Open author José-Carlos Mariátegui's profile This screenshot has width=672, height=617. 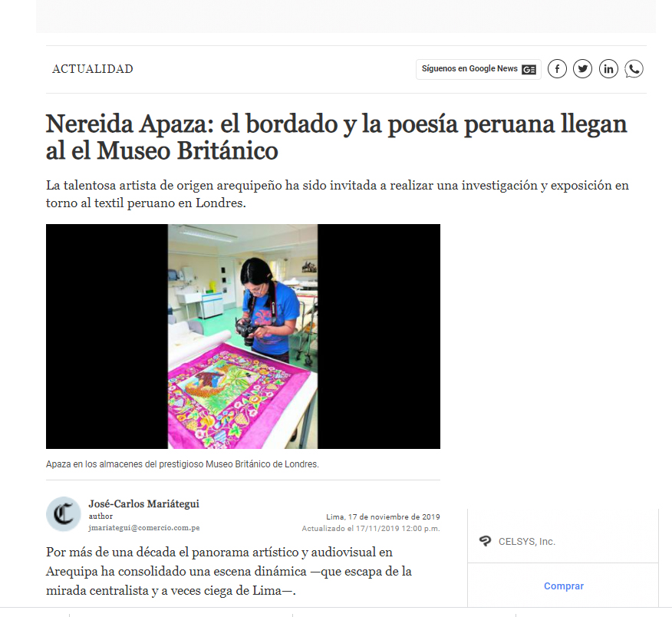coord(144,503)
